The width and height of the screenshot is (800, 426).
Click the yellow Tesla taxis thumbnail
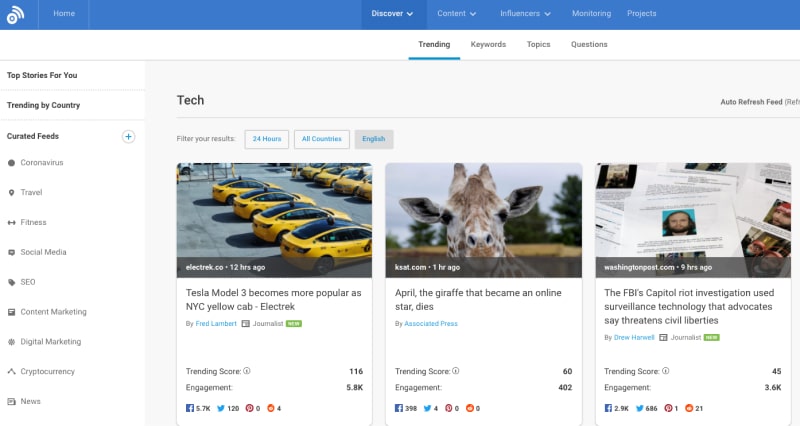(274, 220)
